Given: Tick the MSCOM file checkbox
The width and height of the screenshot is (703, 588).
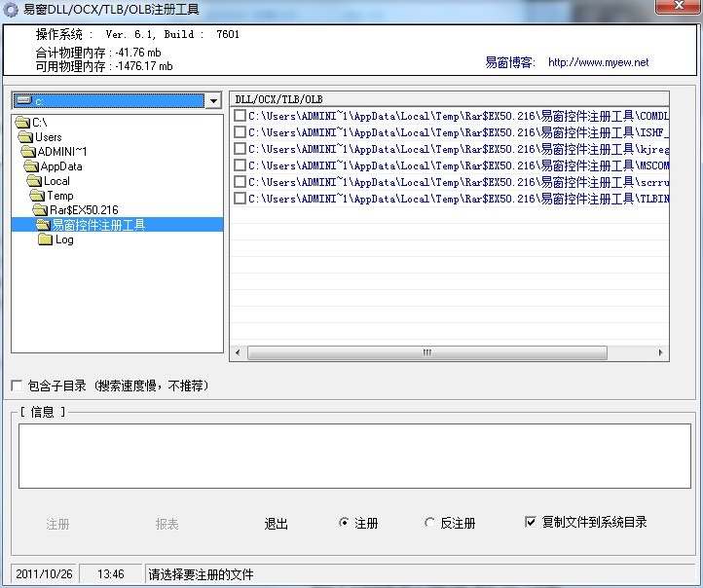Looking at the screenshot, I should click(240, 165).
